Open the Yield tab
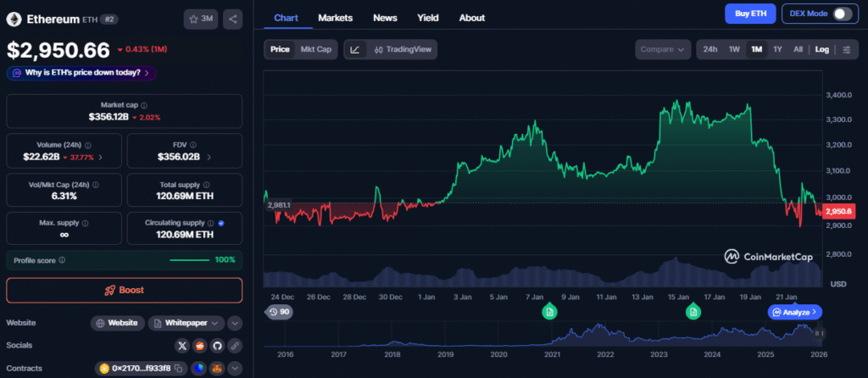868x378 pixels. click(428, 18)
